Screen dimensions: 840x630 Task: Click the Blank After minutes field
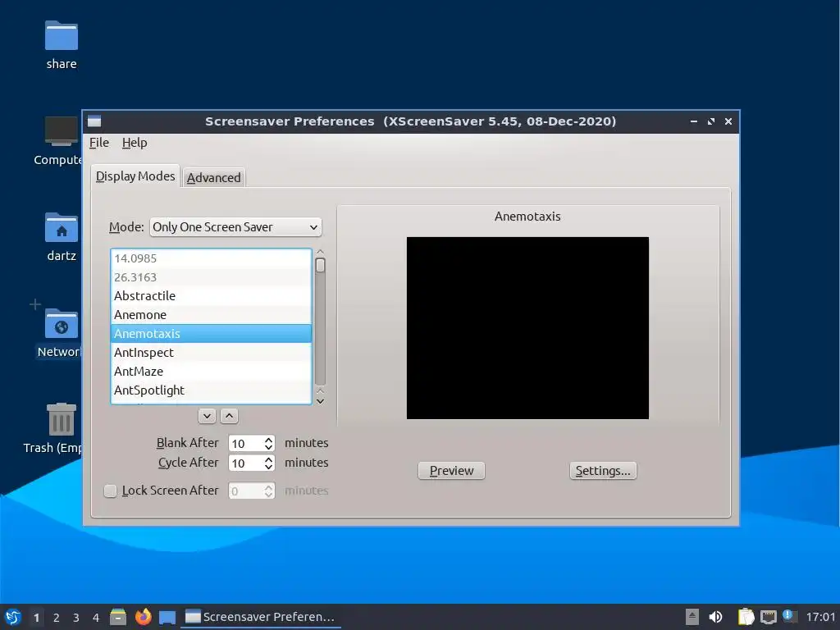point(245,444)
